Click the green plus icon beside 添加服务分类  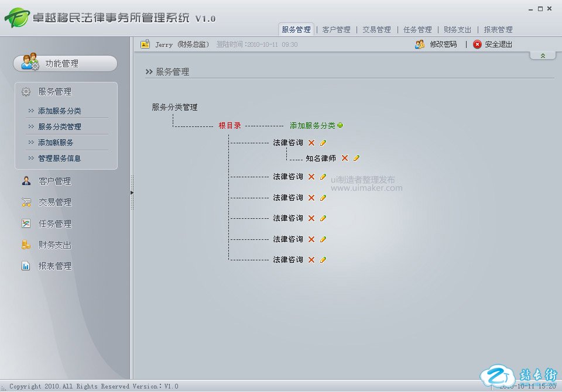(x=340, y=125)
